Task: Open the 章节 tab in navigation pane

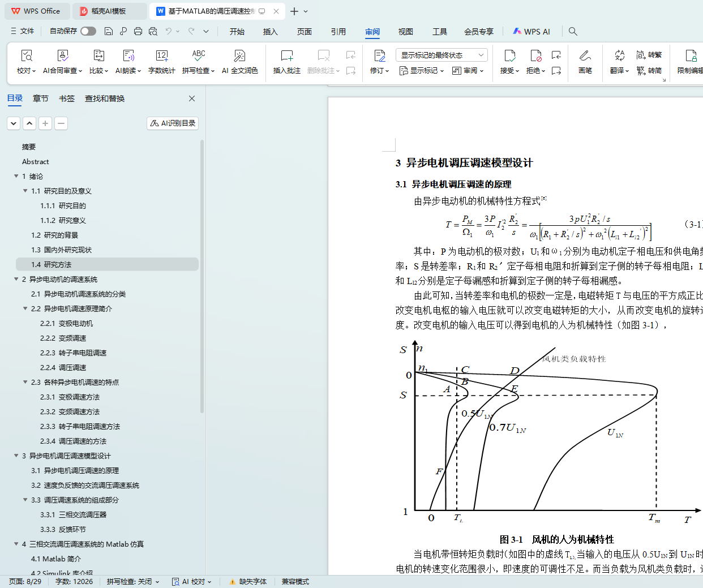Action: point(41,98)
